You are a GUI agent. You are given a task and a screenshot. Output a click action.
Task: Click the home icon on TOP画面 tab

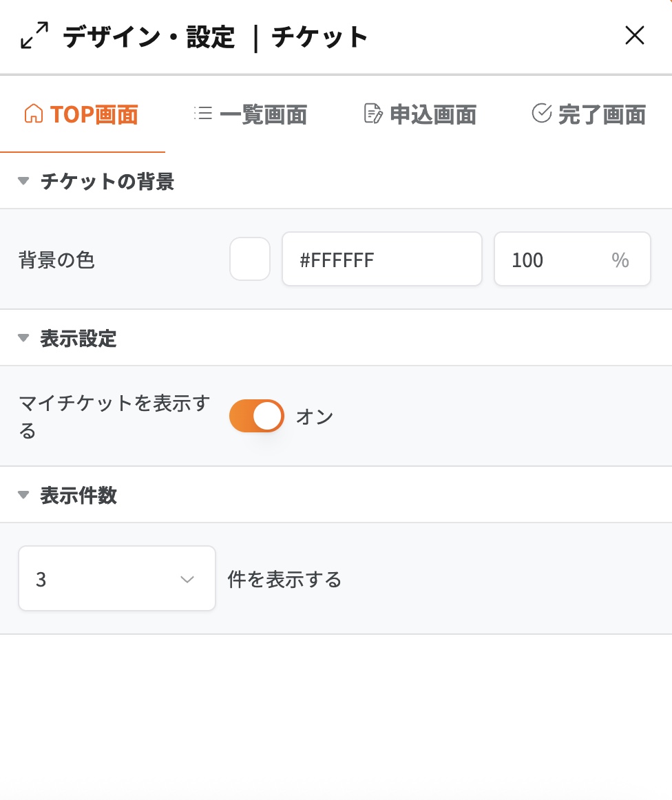tap(33, 114)
